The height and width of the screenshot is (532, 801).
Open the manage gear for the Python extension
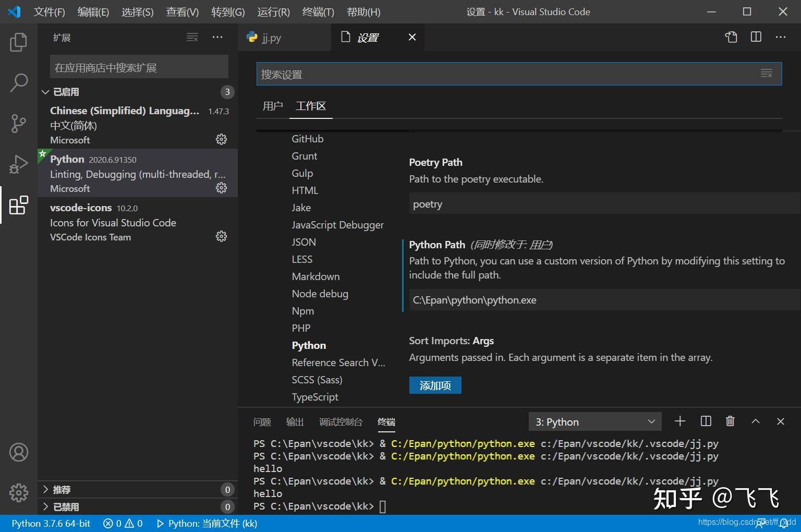tap(221, 188)
